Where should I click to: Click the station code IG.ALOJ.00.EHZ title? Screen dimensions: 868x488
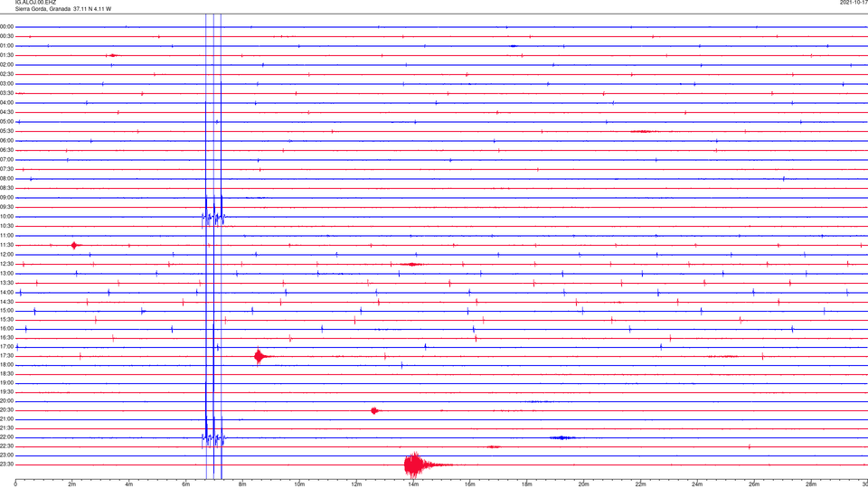point(35,3)
